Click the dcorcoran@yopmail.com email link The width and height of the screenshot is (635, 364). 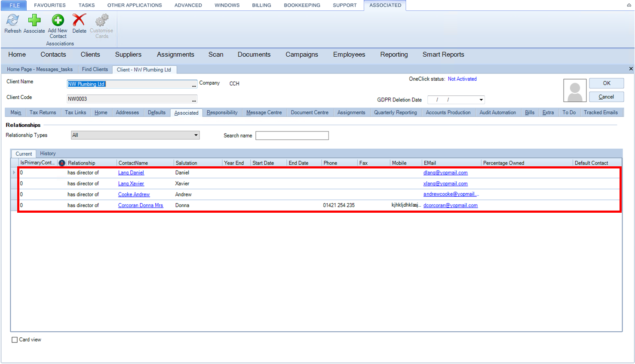451,205
